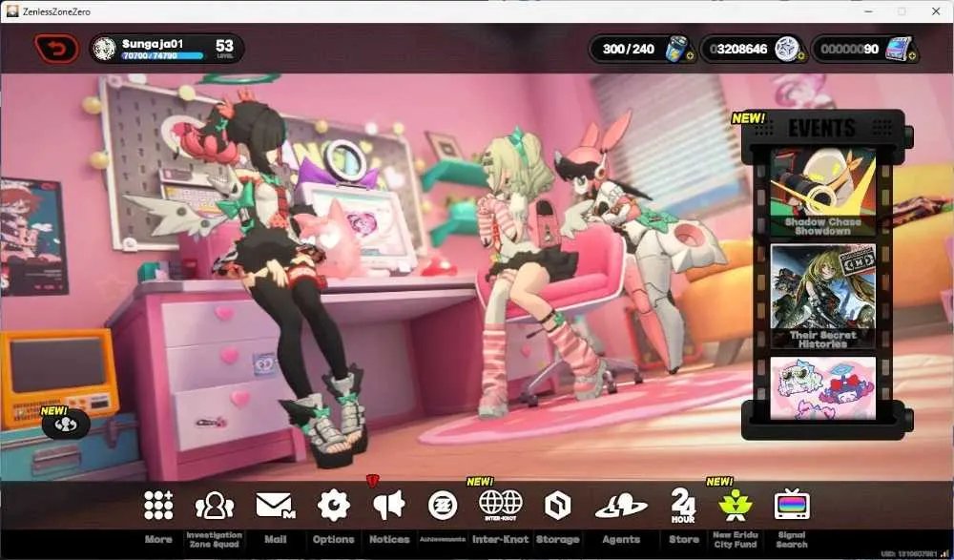Open Signal Search TV icon

click(x=792, y=506)
